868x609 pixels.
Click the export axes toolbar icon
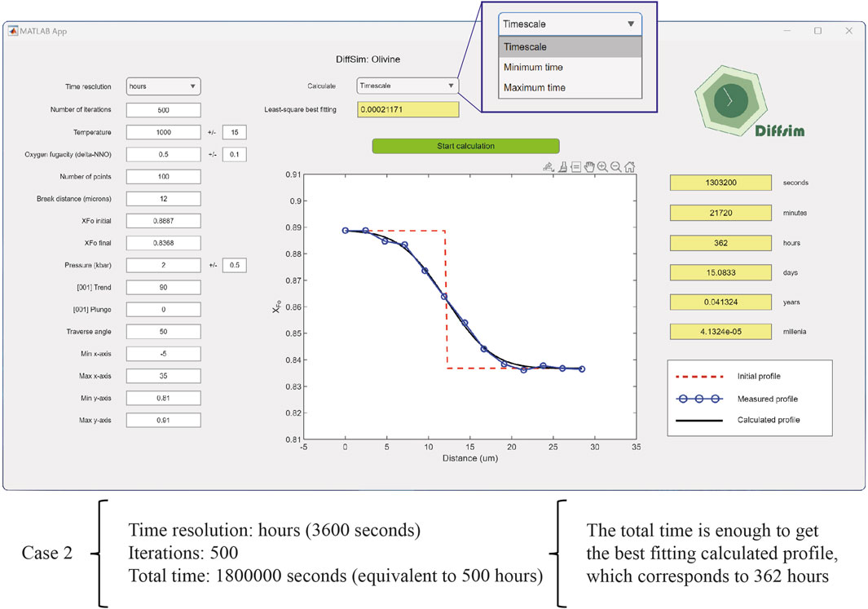point(549,166)
